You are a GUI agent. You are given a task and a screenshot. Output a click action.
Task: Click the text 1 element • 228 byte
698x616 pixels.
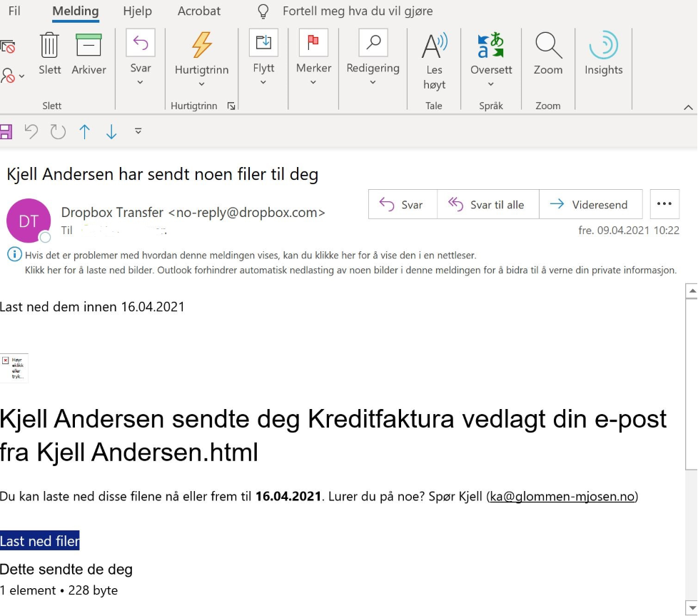(59, 590)
